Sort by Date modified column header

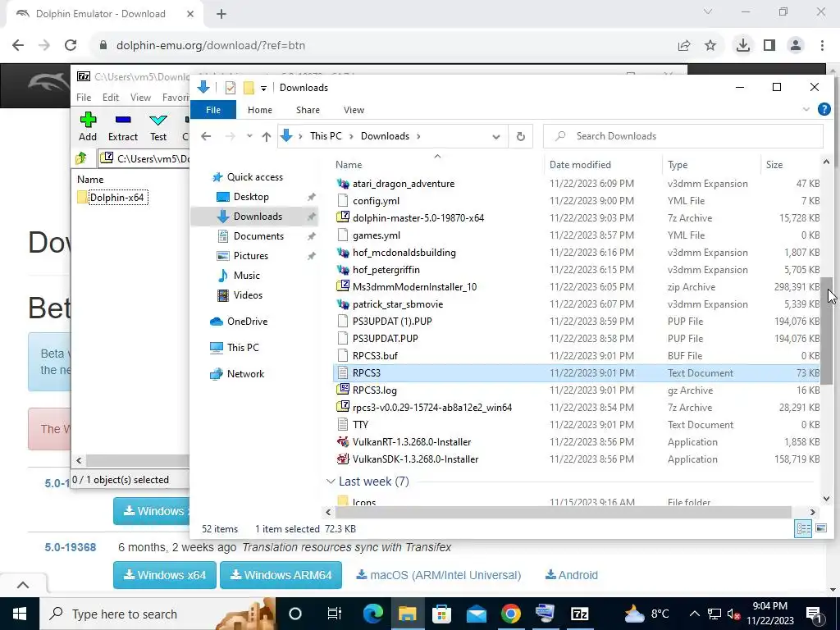coord(580,164)
